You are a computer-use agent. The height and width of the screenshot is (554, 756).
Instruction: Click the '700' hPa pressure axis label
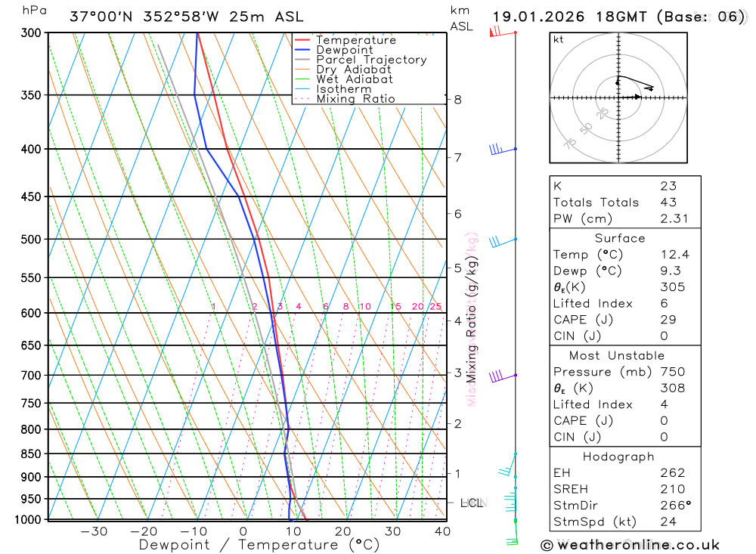pyautogui.click(x=31, y=376)
